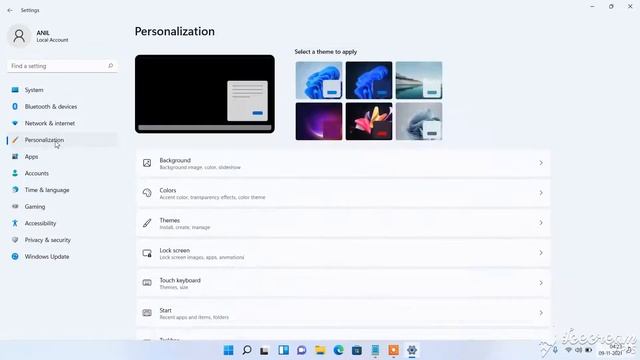Open Themes settings row
This screenshot has height=360, width=640.
pos(343,223)
